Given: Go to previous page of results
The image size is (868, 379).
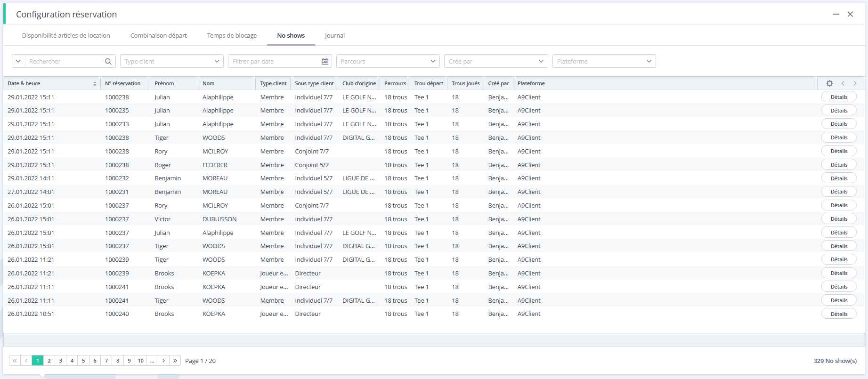Looking at the screenshot, I should 26,361.
